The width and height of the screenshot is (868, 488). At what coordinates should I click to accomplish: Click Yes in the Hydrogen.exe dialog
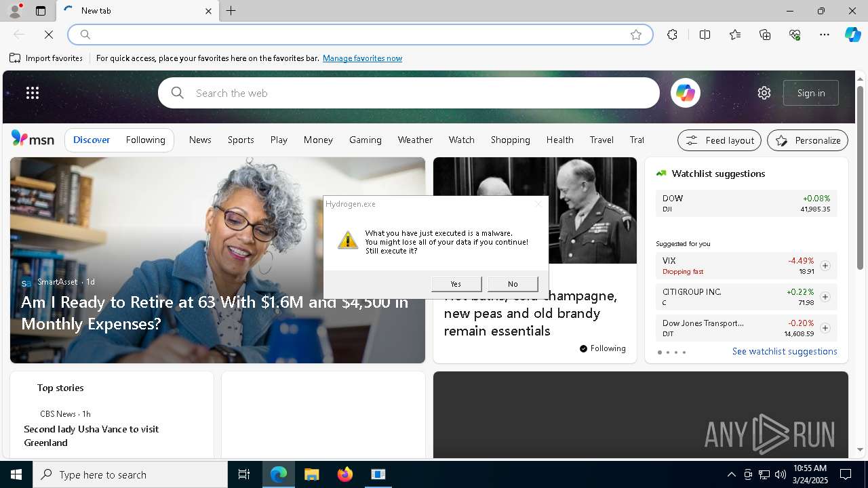(x=456, y=284)
